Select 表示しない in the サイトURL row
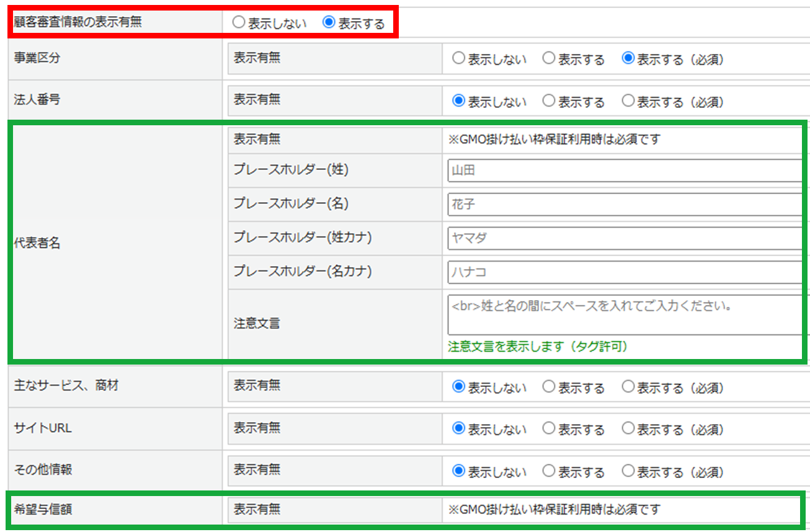This screenshot has height=532, width=810. (x=458, y=428)
